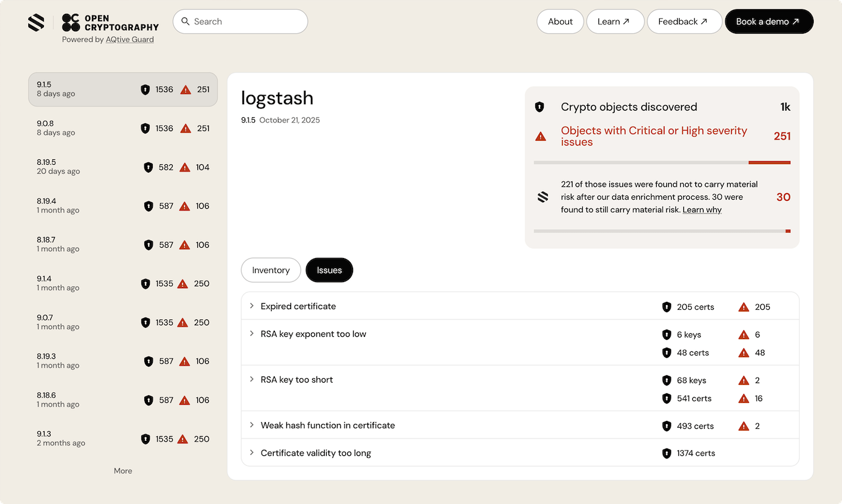Click shield icon in version 9.1.3 row
The image size is (842, 504).
click(145, 439)
